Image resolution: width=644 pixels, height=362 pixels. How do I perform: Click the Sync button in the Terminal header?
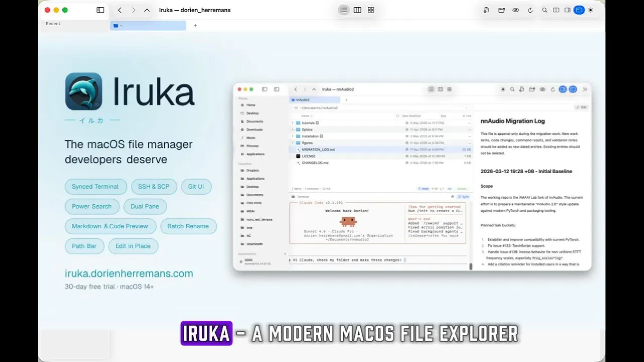pyautogui.click(x=463, y=197)
